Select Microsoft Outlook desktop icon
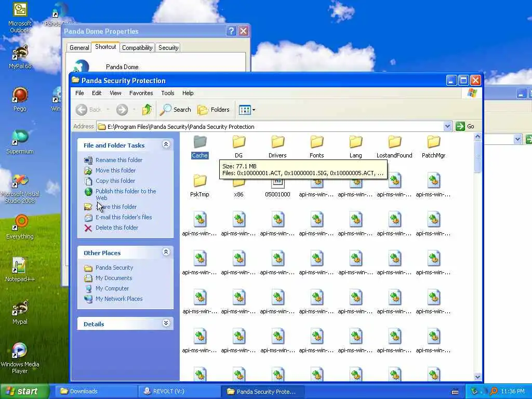532x399 pixels. tap(20, 18)
